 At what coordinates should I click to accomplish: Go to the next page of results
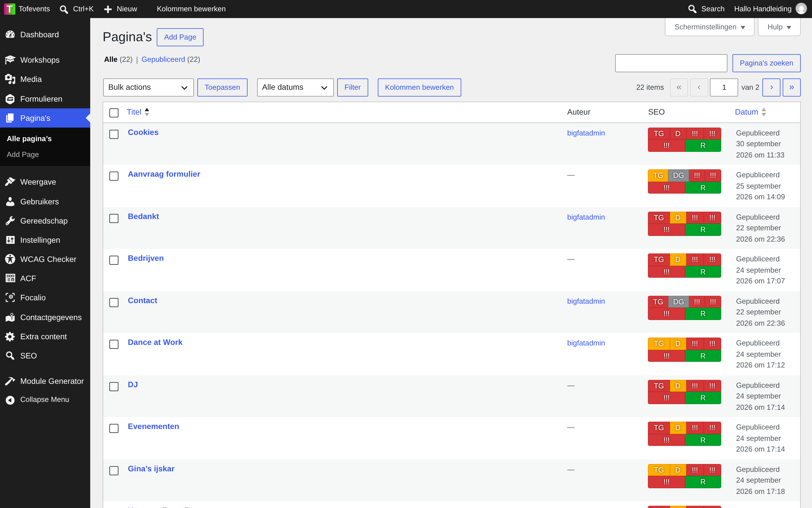771,87
